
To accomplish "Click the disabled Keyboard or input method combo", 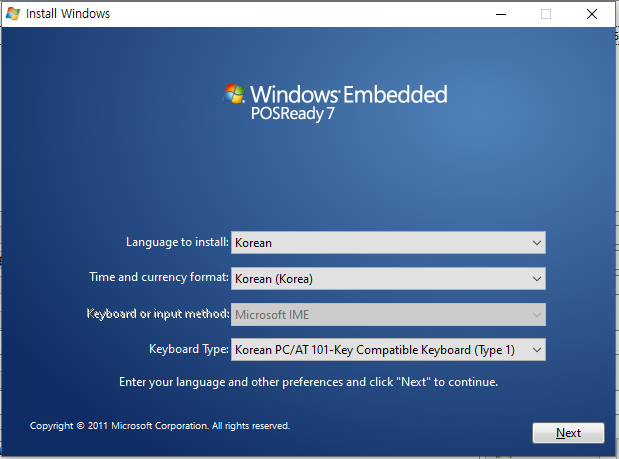I will click(x=388, y=315).
